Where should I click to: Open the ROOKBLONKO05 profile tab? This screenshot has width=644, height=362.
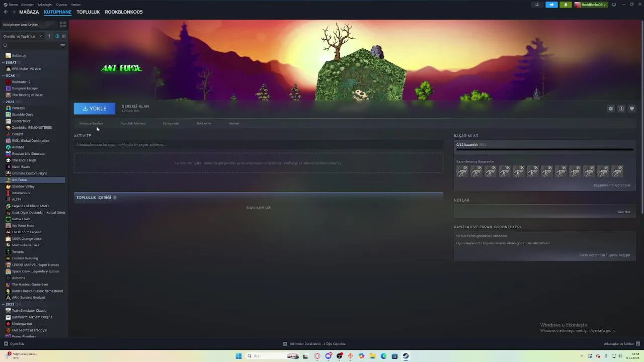[x=124, y=12]
